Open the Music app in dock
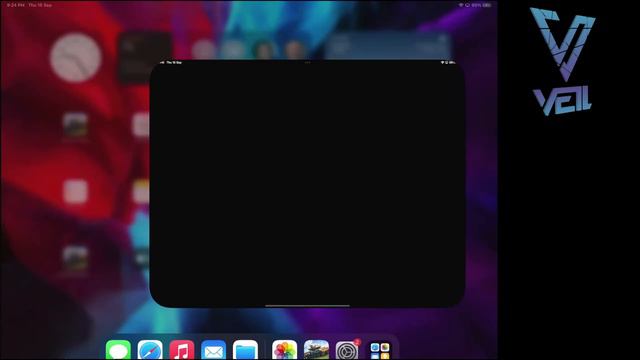The image size is (640, 360). 182,350
